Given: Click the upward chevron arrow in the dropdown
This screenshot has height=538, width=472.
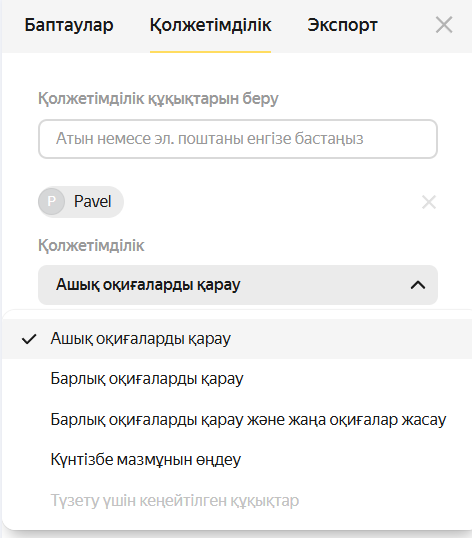Looking at the screenshot, I should point(418,285).
